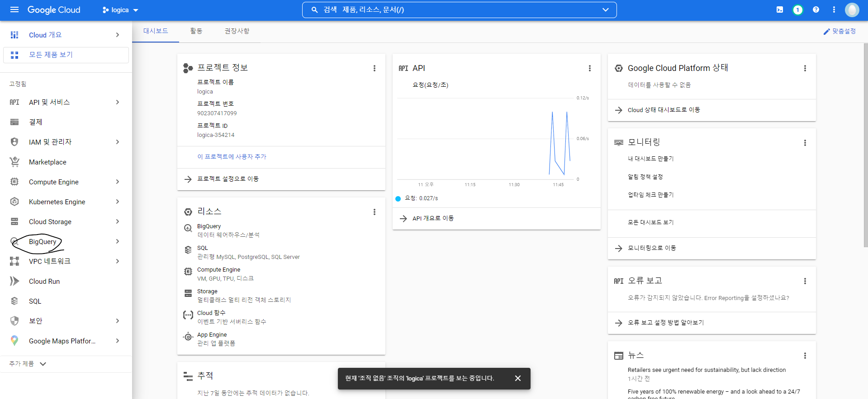Expand the API 및 서비스 submenu chevron

[118, 102]
